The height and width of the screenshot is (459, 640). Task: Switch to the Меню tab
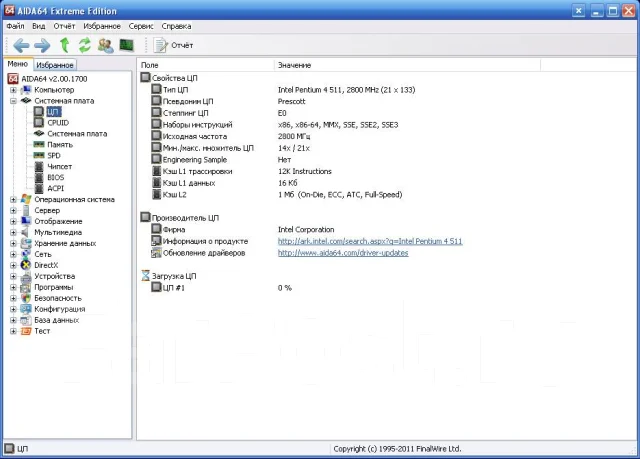18,64
